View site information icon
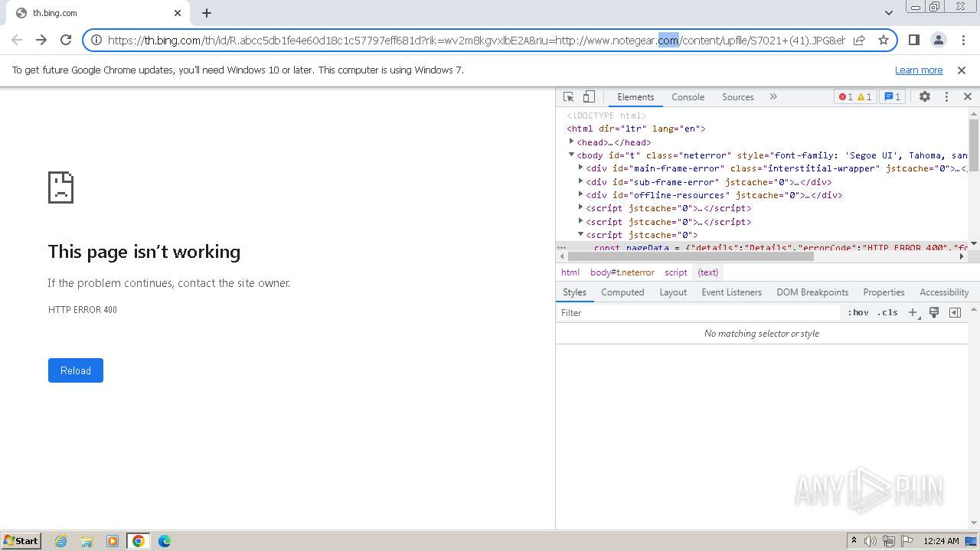 point(96,41)
